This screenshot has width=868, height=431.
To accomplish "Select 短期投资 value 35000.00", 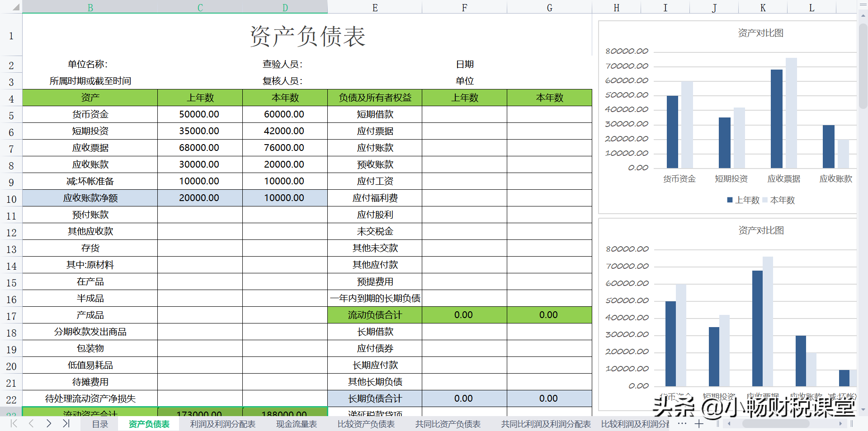I will coord(200,131).
